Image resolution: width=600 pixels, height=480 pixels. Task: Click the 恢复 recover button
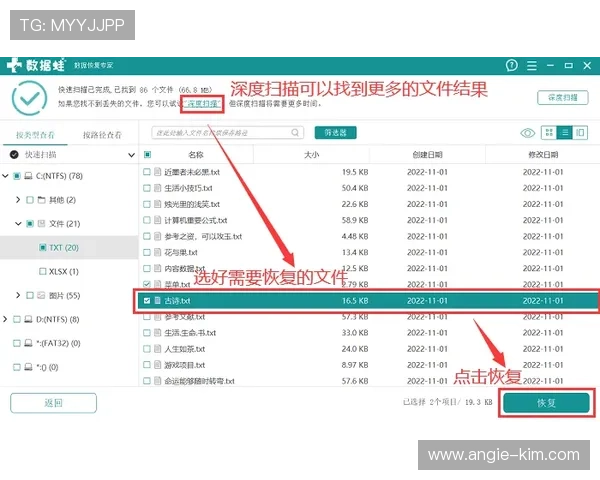(x=546, y=403)
